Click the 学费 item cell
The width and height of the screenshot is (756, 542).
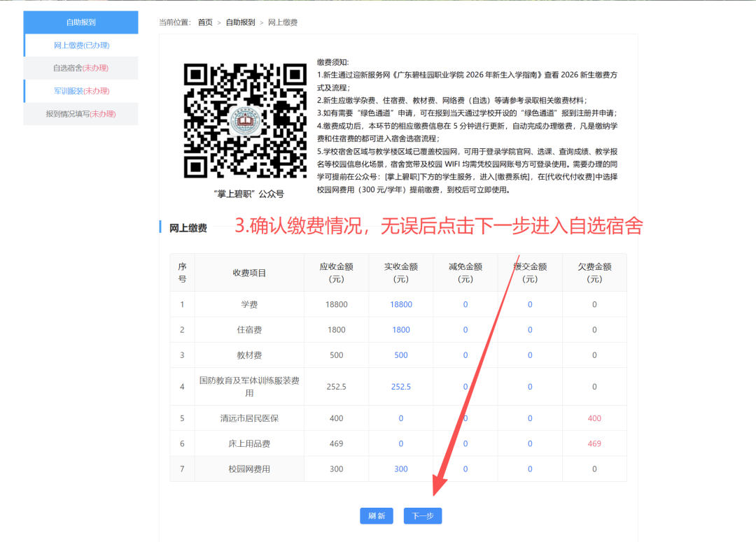[249, 304]
